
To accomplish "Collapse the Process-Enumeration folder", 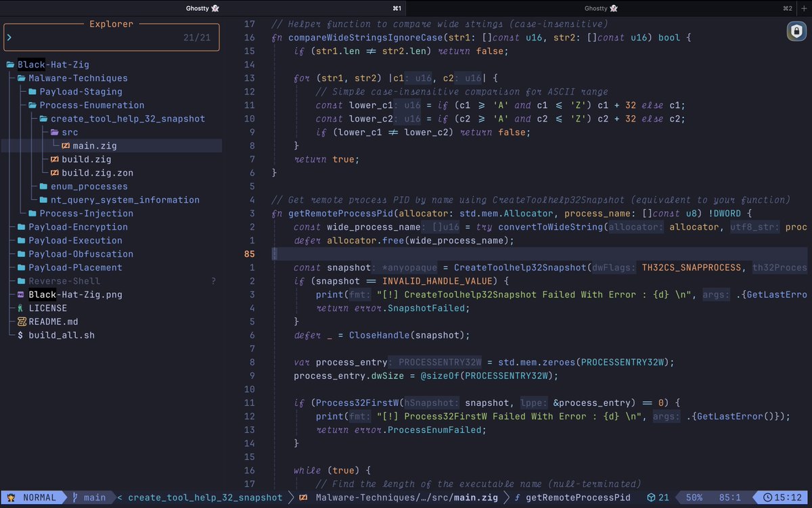I will [x=86, y=105].
